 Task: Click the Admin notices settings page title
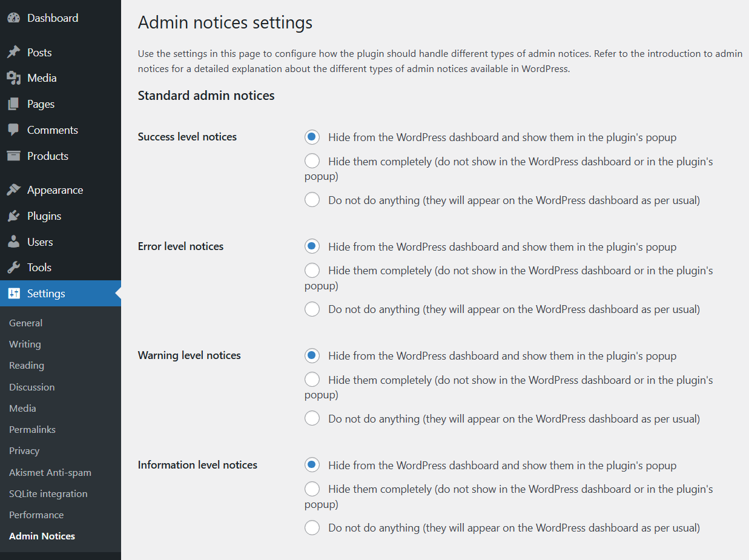click(x=225, y=23)
